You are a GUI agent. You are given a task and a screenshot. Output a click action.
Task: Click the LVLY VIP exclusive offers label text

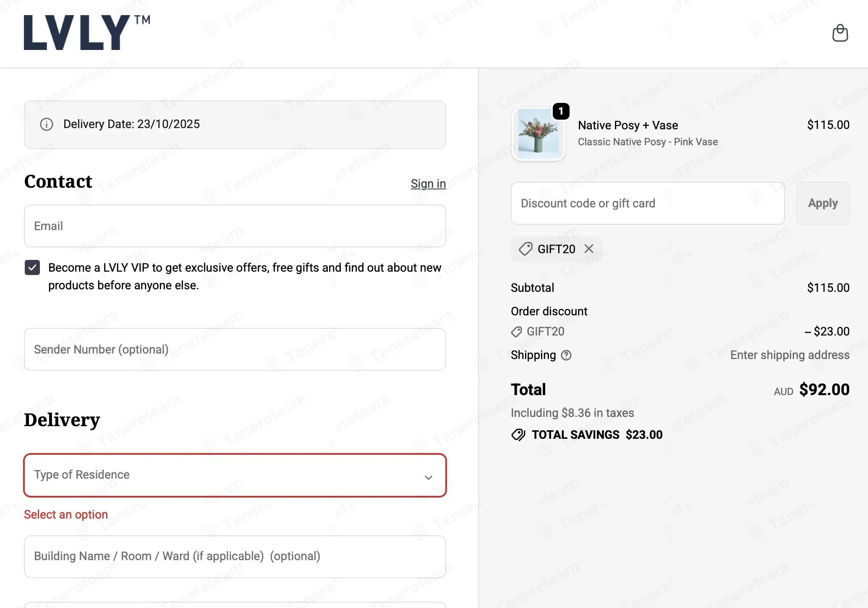point(245,276)
